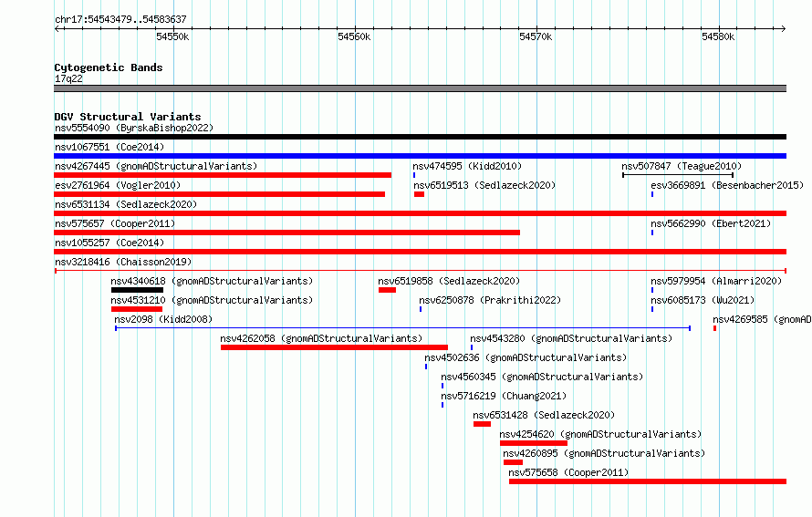The width and height of the screenshot is (812, 517).
Task: Select the red nsv4262058 variant bar
Action: tap(334, 347)
